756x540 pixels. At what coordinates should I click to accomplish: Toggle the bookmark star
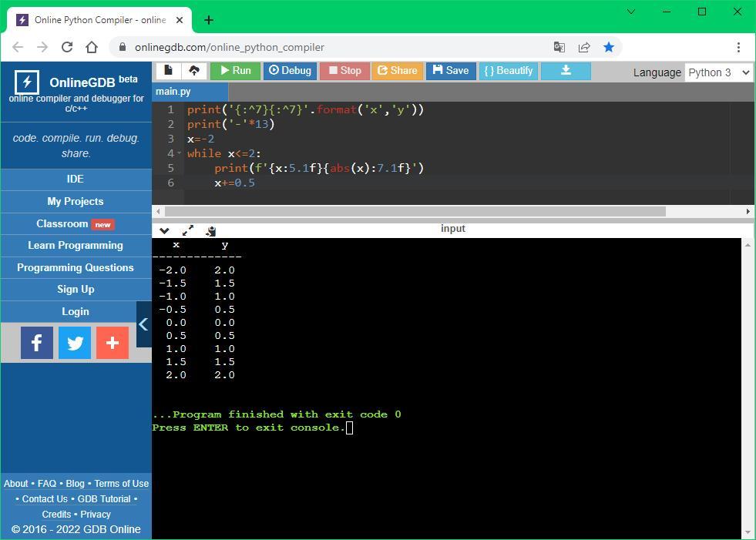point(609,47)
